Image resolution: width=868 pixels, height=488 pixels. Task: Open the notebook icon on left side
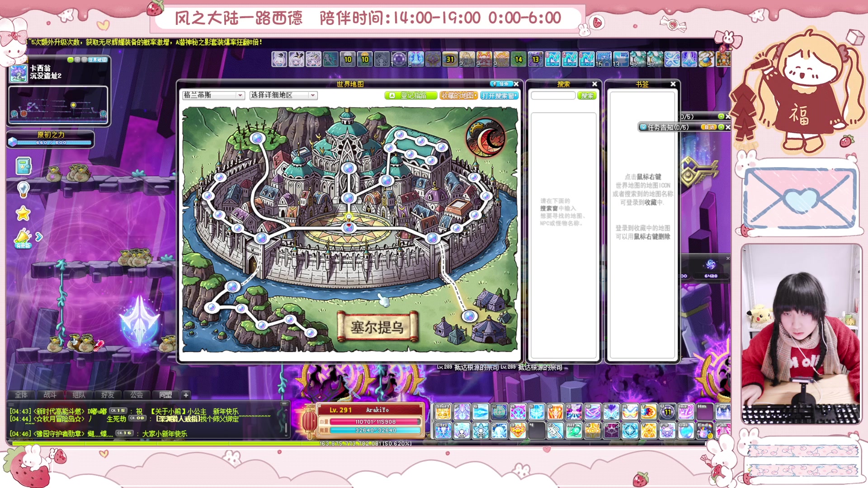[24, 166]
